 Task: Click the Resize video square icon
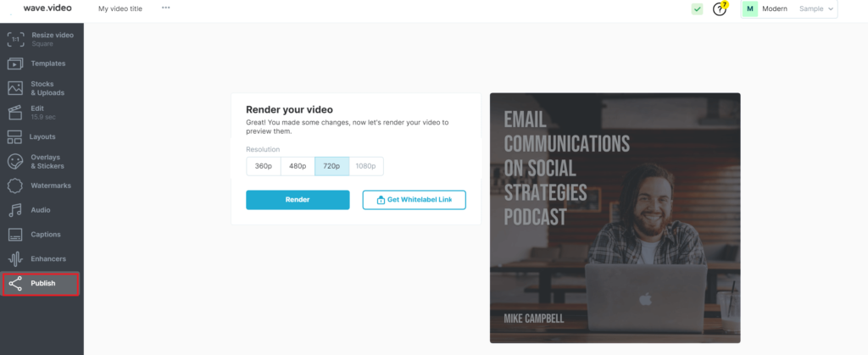coord(15,39)
